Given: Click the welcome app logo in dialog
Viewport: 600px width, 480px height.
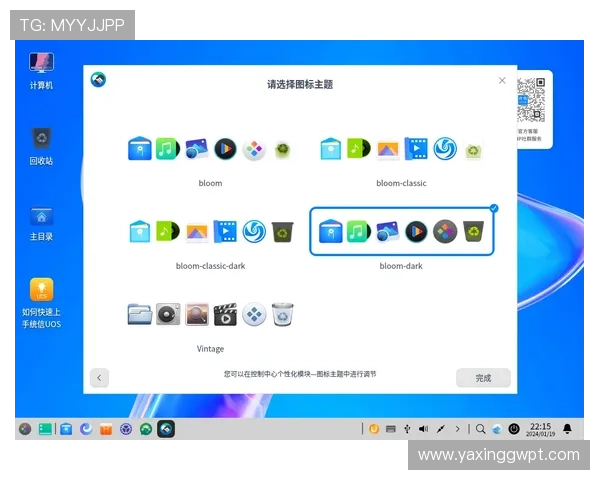Looking at the screenshot, I should [x=98, y=79].
